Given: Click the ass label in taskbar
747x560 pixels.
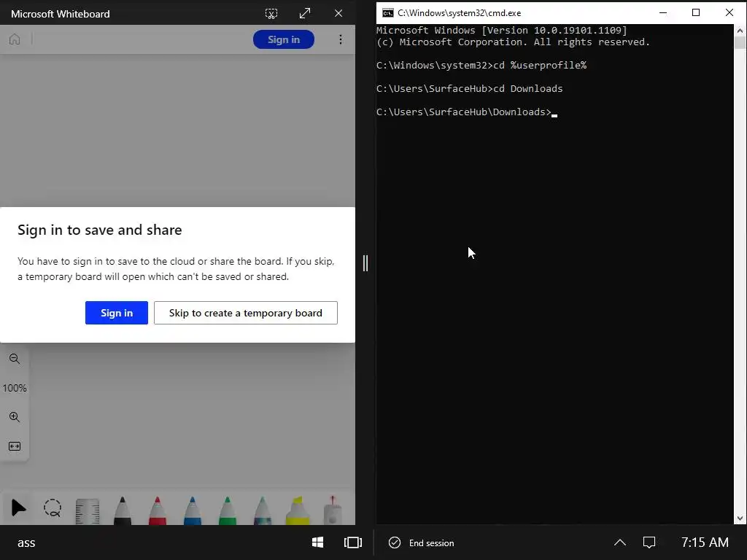Looking at the screenshot, I should [x=27, y=542].
